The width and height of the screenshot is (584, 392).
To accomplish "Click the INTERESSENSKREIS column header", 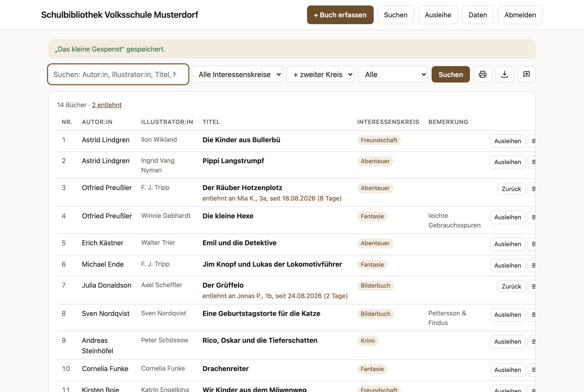I will coord(388,122).
